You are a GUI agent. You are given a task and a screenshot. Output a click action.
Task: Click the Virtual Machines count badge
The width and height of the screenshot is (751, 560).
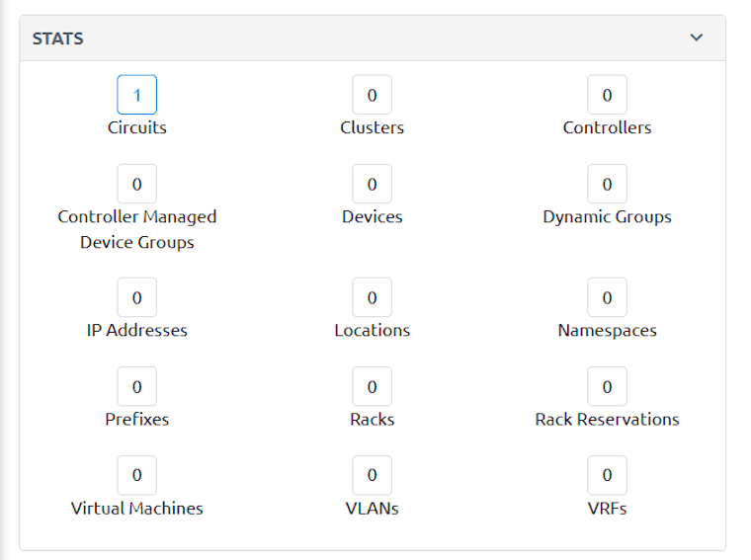136,475
